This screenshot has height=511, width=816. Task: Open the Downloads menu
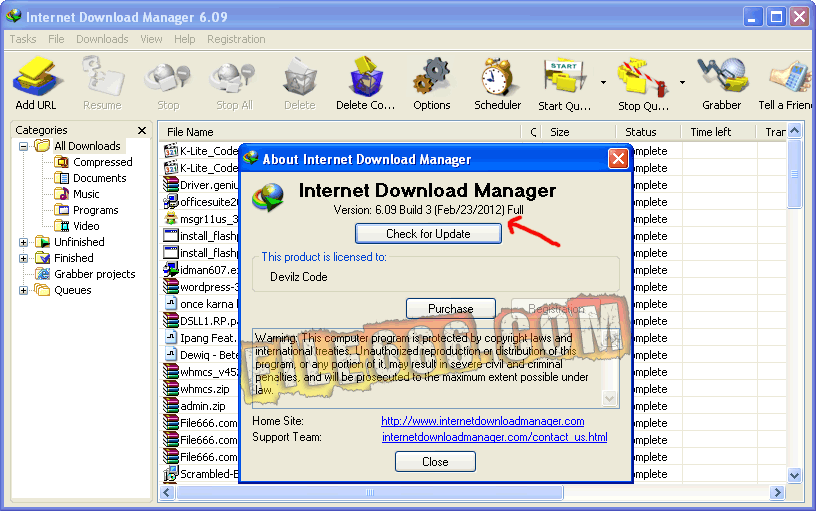pos(102,39)
